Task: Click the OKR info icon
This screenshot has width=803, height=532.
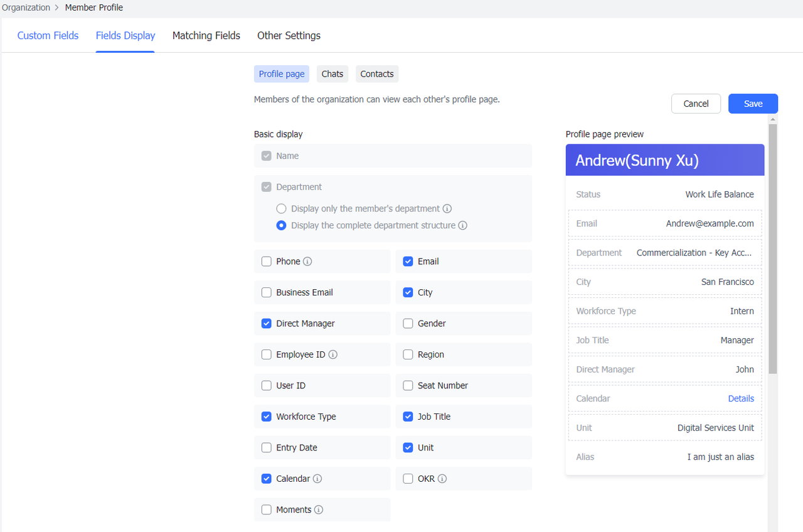Action: (x=443, y=478)
